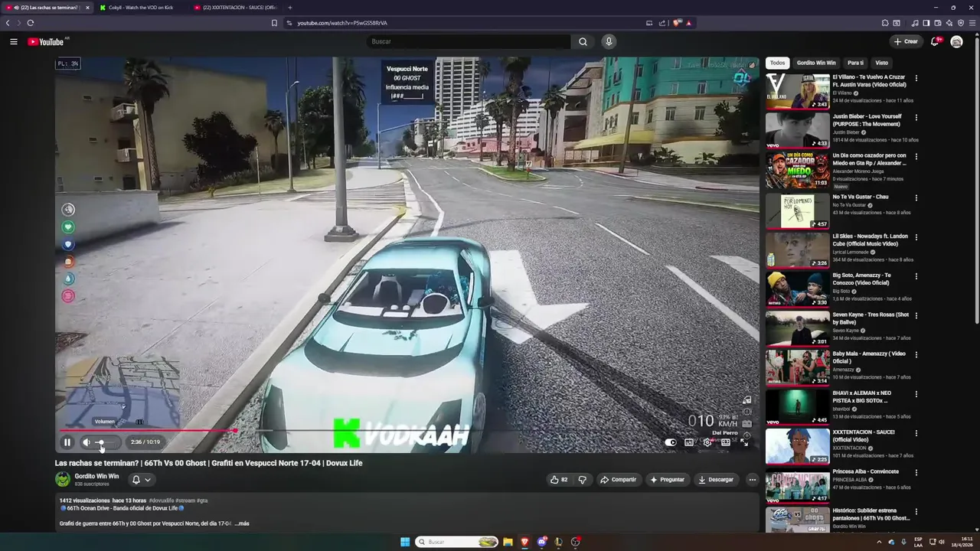The width and height of the screenshot is (980, 551).
Task: Enter fullscreen mode in the video player
Action: click(743, 442)
